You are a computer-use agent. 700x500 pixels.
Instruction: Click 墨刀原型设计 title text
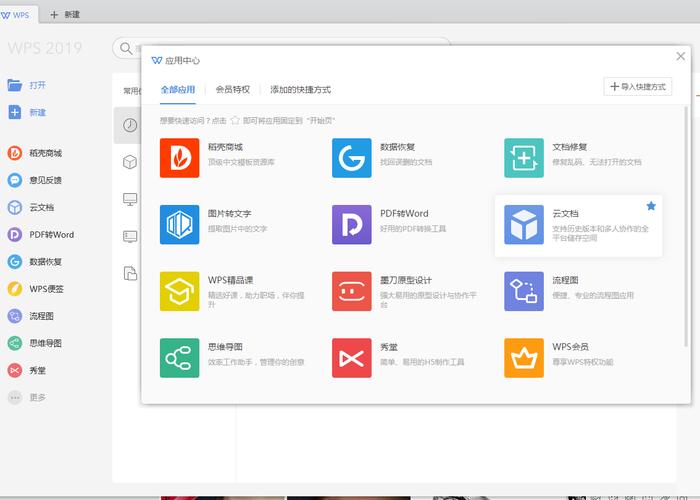[406, 280]
